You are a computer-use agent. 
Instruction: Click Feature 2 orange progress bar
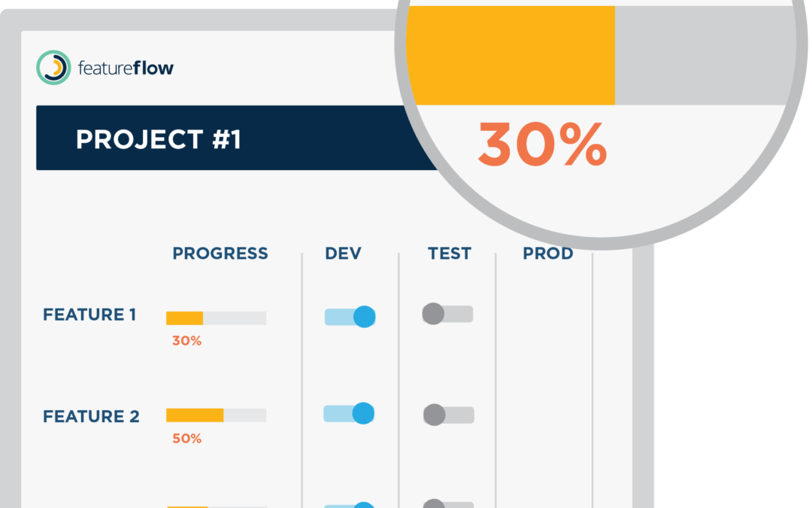pyautogui.click(x=195, y=415)
